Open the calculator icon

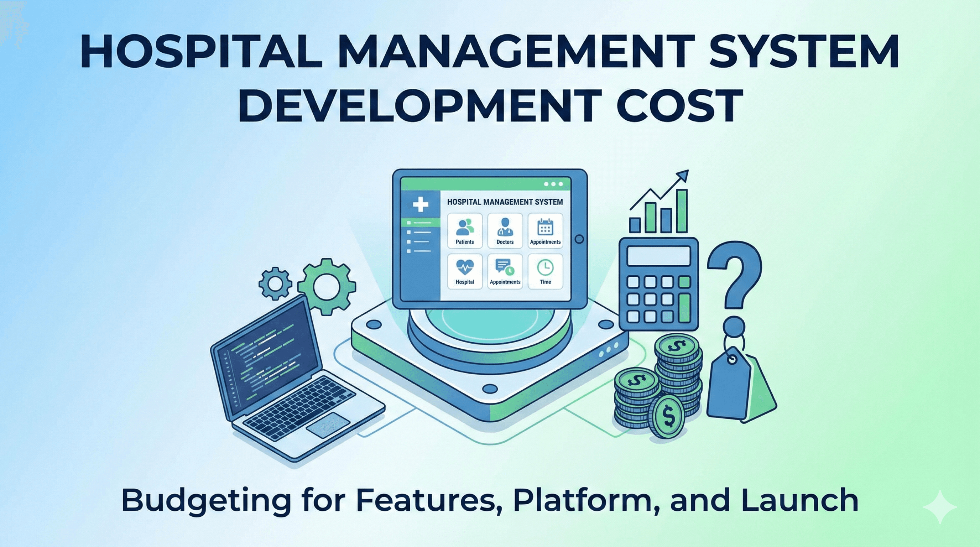tap(658, 283)
